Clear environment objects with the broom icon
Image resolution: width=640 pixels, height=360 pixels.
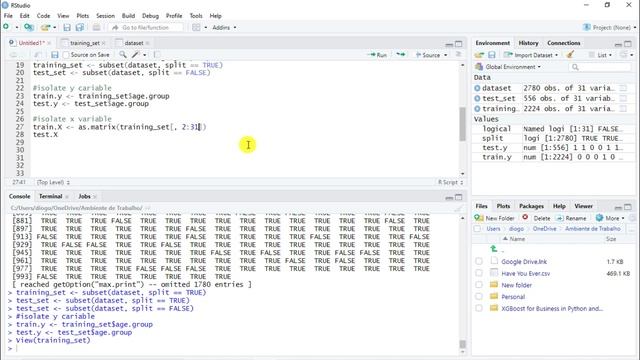570,54
